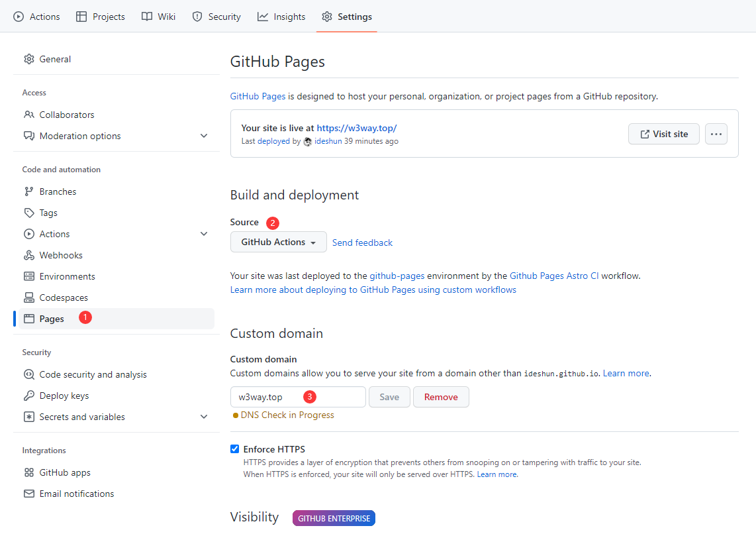The image size is (756, 534).
Task: Click Learn more link for custom domains
Action: pyautogui.click(x=626, y=374)
